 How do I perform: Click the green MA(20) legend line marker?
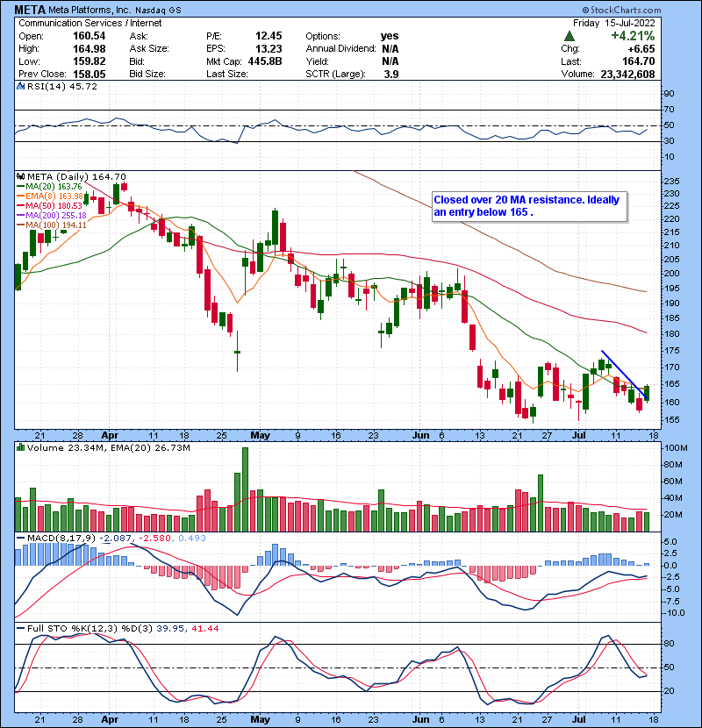pyautogui.click(x=21, y=187)
